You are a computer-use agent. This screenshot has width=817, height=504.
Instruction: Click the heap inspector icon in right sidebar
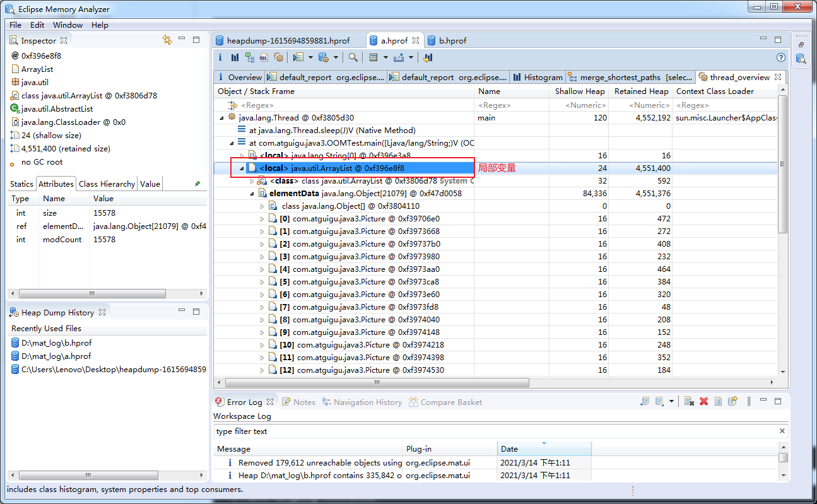(x=801, y=59)
